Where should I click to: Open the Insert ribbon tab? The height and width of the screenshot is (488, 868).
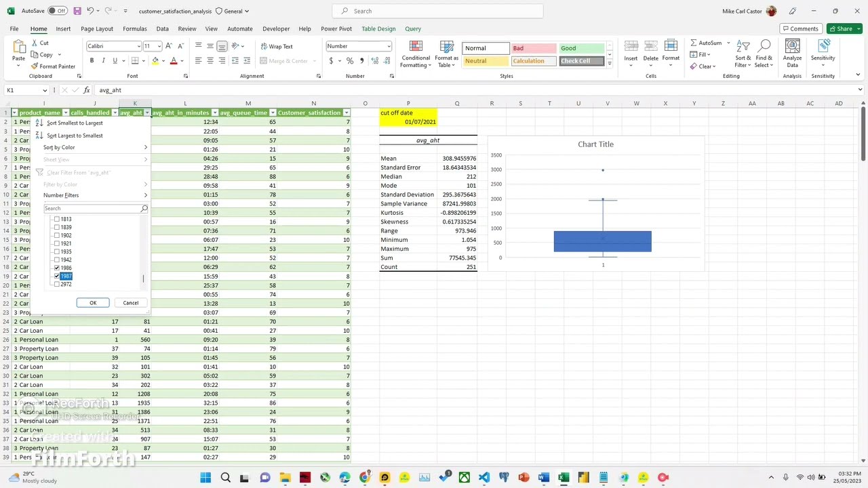click(63, 28)
